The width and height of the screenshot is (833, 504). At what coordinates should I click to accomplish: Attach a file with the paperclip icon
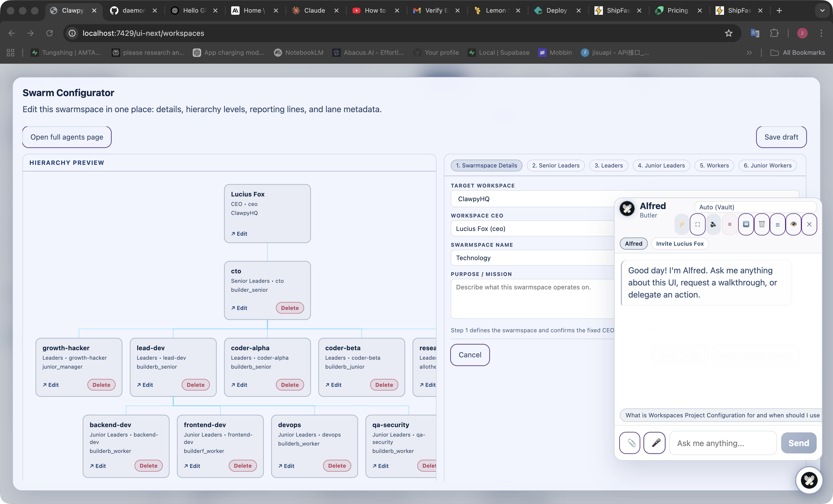630,443
